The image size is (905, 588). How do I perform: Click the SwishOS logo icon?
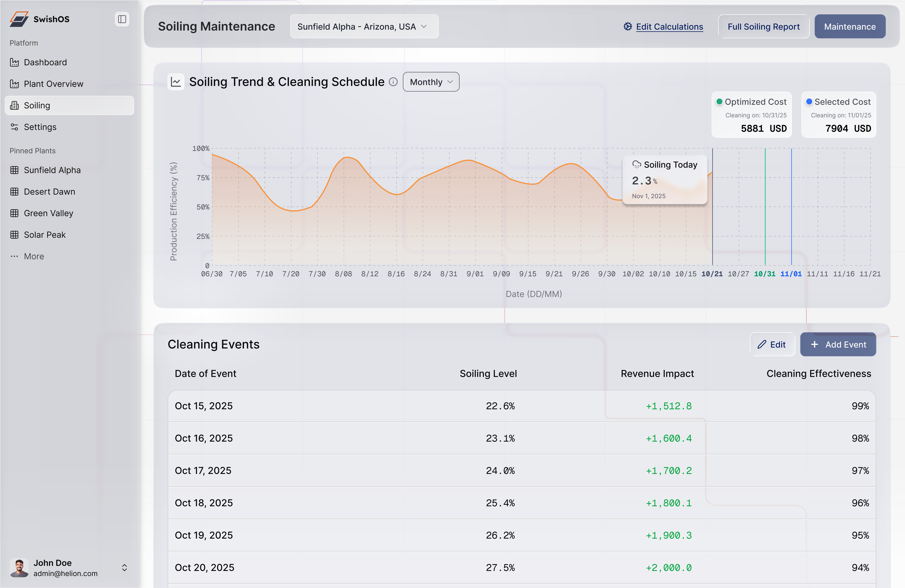click(19, 19)
